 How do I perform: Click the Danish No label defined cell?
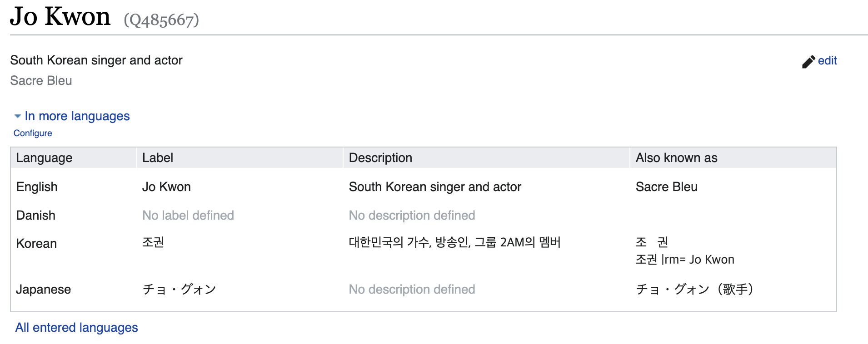[188, 215]
